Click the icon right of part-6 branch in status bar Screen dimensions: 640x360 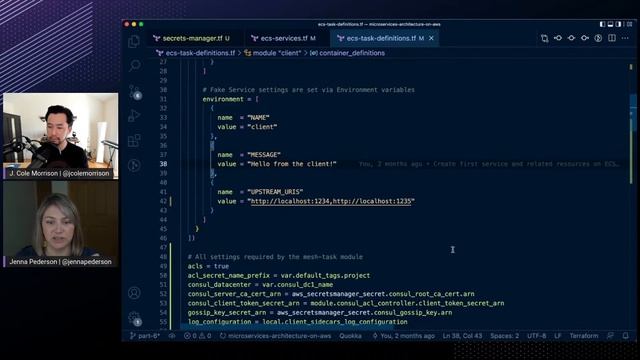point(172,336)
